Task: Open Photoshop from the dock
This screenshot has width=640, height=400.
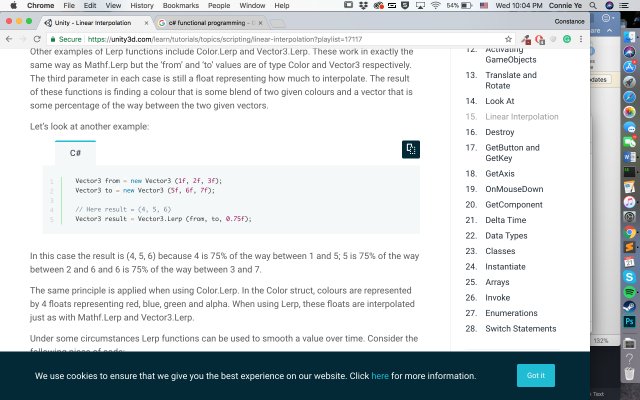Action: [629, 322]
